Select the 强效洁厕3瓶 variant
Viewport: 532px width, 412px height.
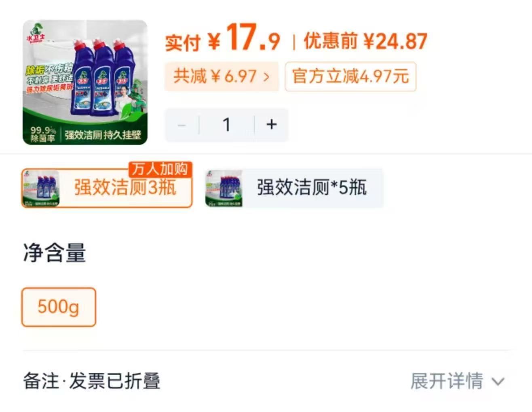106,187
